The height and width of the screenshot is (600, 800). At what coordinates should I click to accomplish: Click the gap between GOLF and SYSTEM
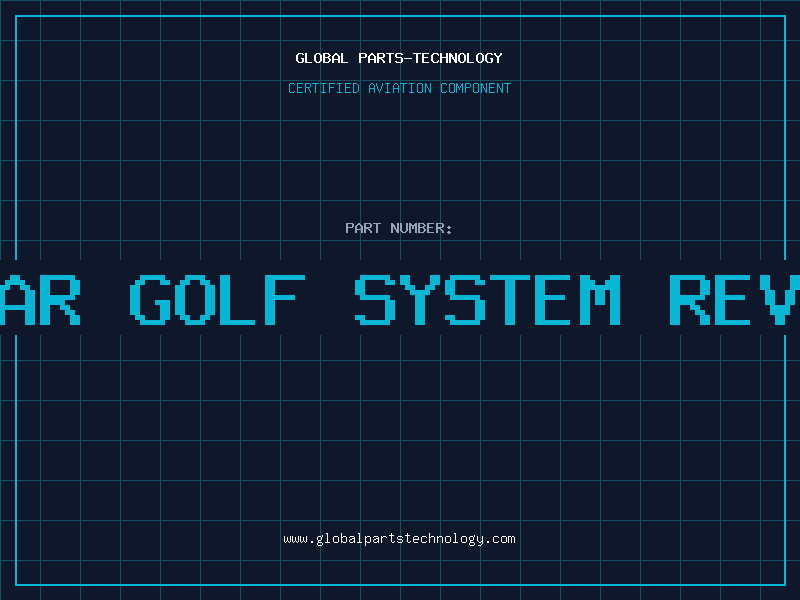(x=330, y=299)
